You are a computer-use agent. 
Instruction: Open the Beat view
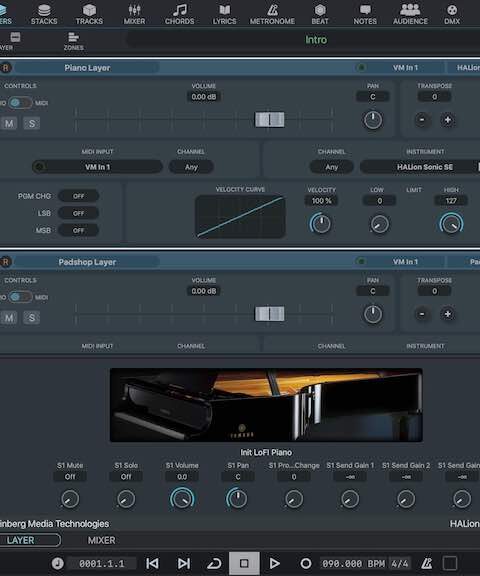pos(320,14)
